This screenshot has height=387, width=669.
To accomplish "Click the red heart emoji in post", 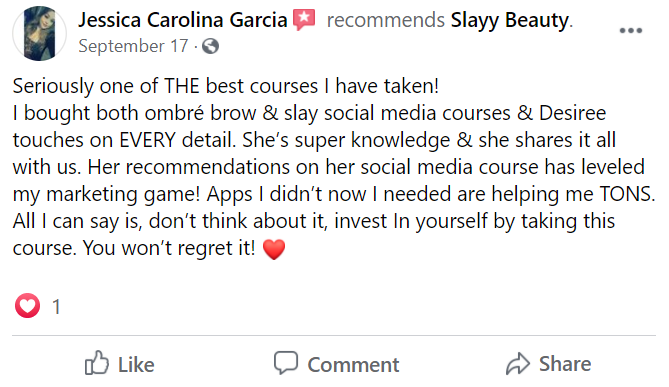I will [x=274, y=249].
